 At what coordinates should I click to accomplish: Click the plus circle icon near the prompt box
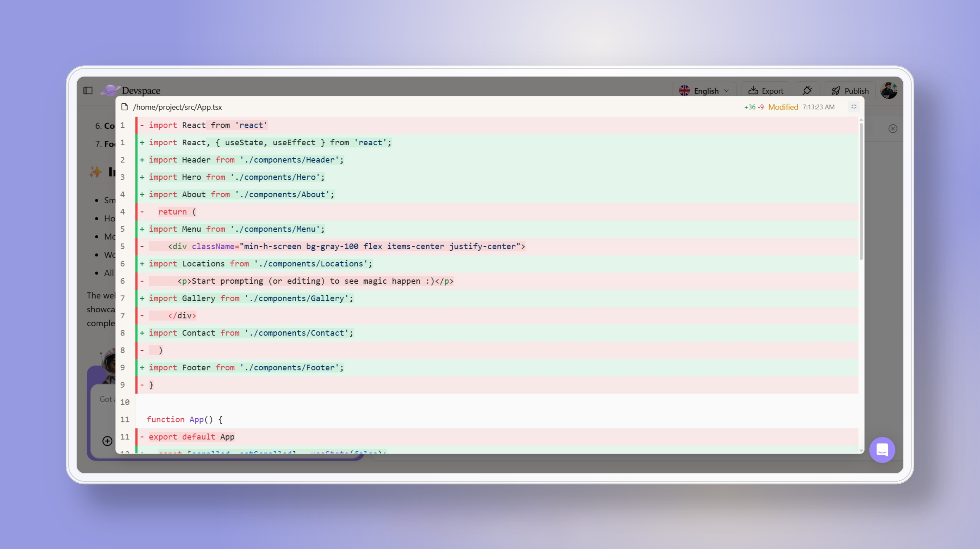point(107,441)
